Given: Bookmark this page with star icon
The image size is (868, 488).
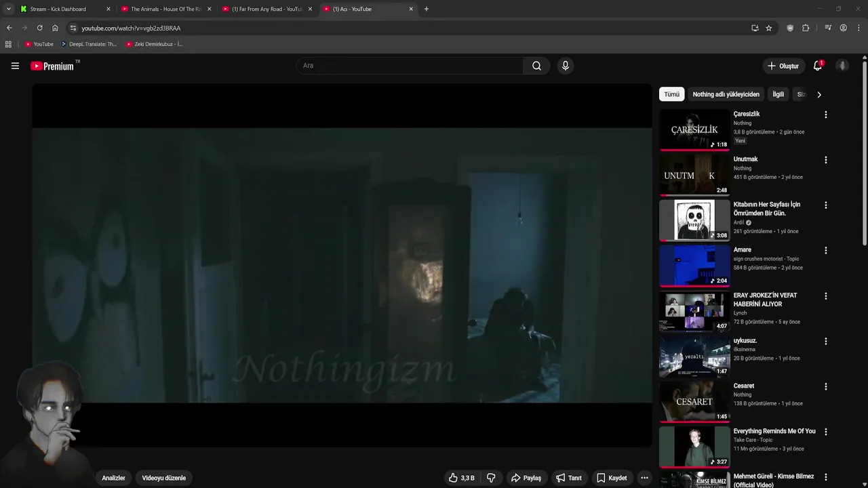Looking at the screenshot, I should click(768, 28).
